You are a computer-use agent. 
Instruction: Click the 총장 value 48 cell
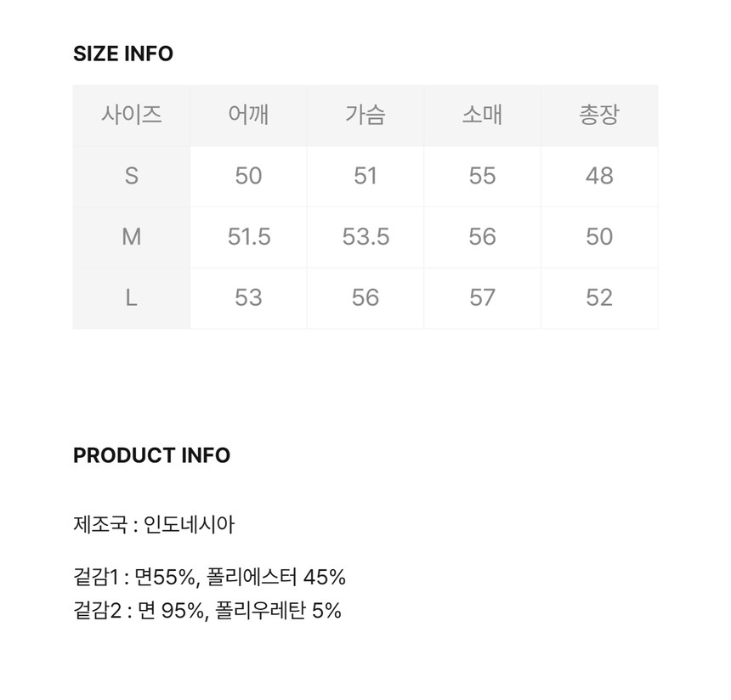pos(599,176)
